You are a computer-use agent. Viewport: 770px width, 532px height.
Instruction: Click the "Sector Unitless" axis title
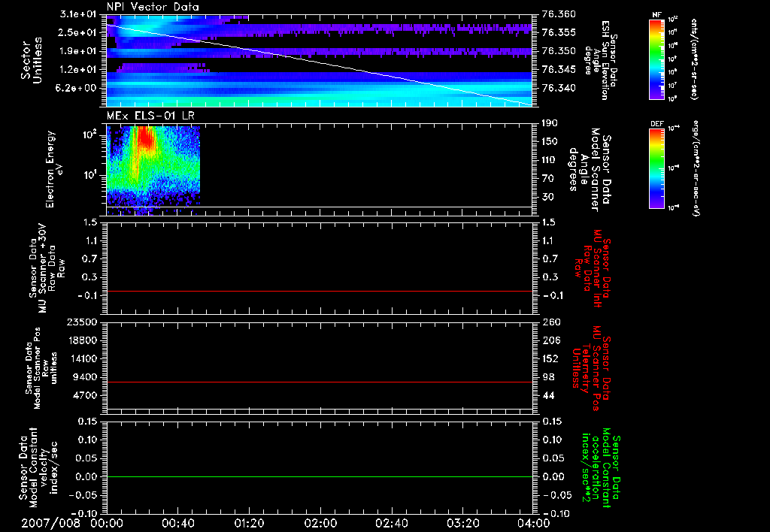click(32, 61)
